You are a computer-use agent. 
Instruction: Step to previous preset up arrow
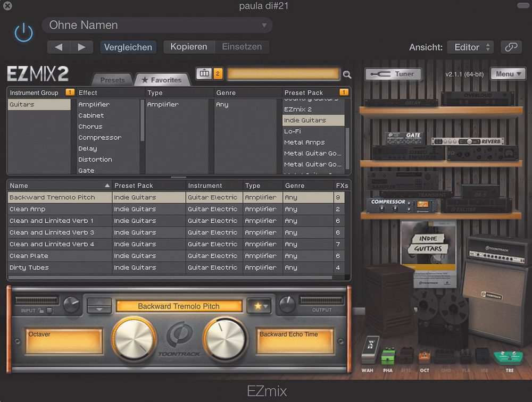click(99, 301)
